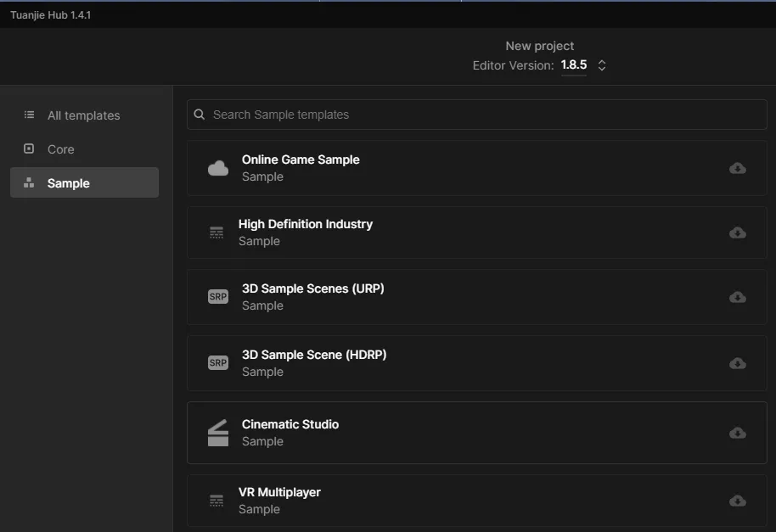The width and height of the screenshot is (776, 532).
Task: Click the clapperboard icon of Cinematic Studio
Action: coord(218,433)
